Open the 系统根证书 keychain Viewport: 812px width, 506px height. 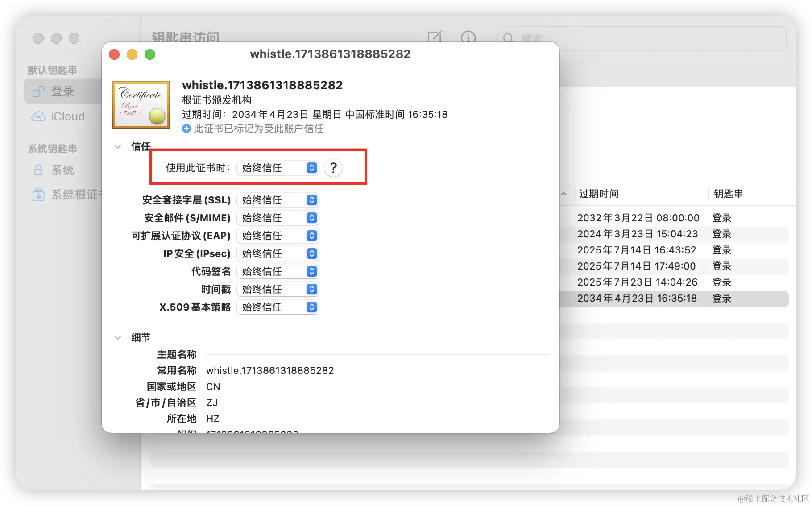(71, 195)
